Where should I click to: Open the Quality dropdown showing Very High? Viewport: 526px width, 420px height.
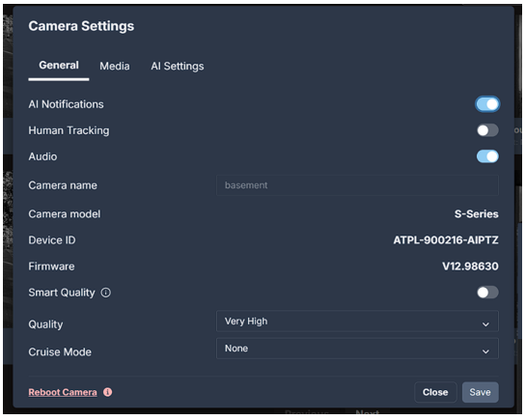[x=357, y=322]
